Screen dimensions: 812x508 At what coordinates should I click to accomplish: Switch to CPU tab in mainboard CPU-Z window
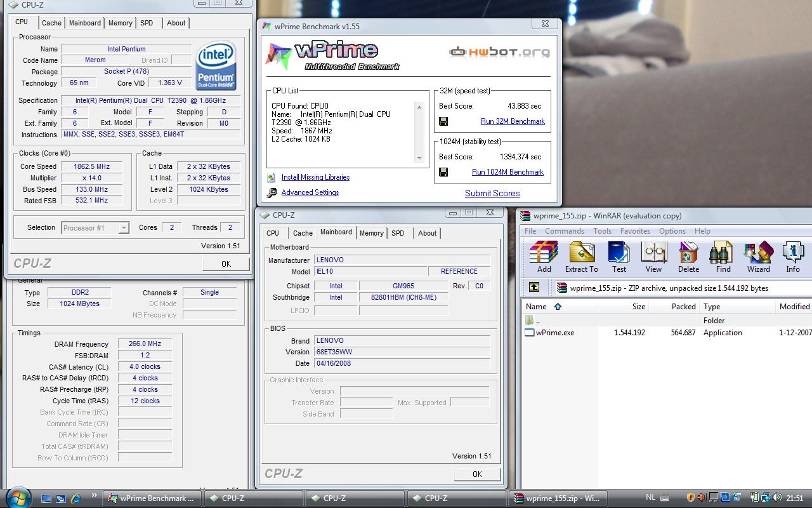273,233
